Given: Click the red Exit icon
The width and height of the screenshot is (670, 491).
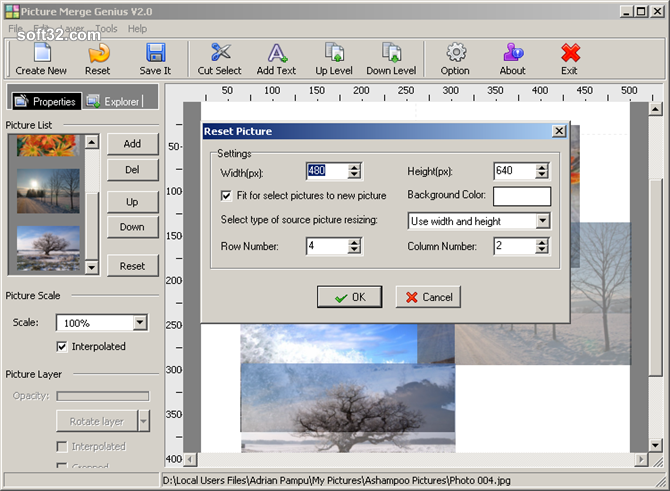Looking at the screenshot, I should (570, 53).
